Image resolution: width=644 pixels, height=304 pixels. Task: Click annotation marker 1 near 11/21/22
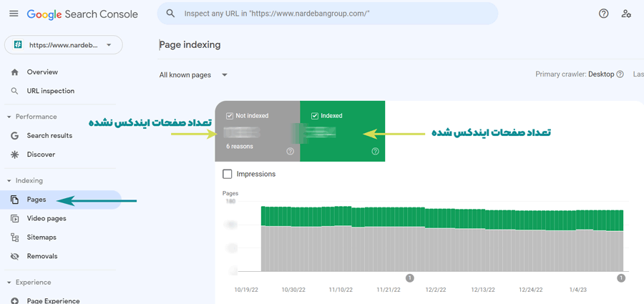tap(410, 278)
